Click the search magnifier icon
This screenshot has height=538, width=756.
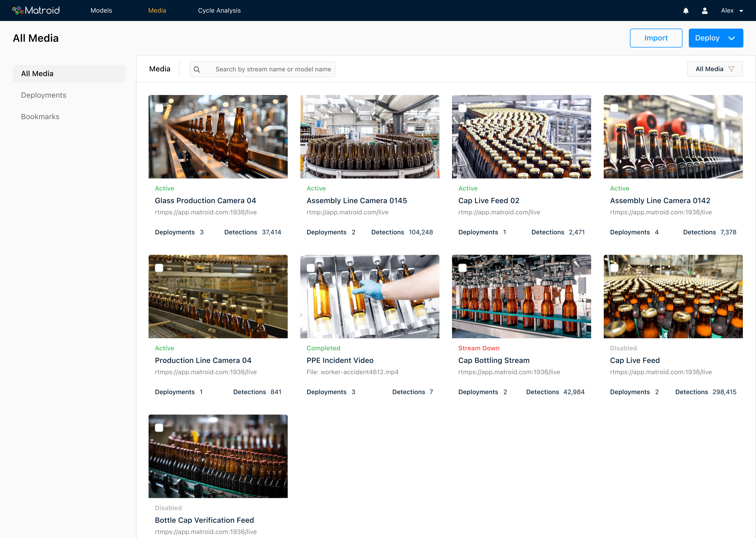click(197, 69)
